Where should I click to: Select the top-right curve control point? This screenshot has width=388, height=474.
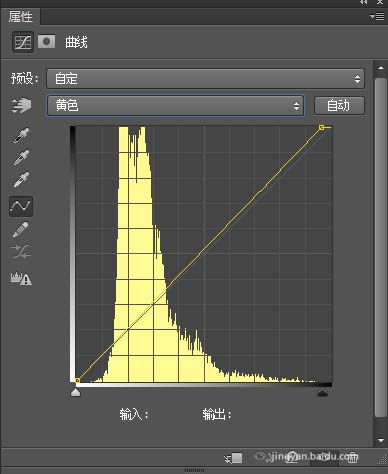(321, 127)
